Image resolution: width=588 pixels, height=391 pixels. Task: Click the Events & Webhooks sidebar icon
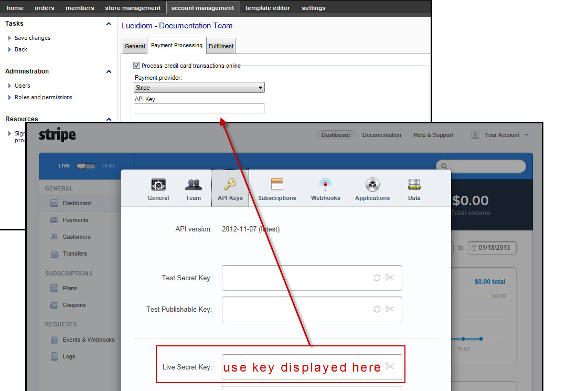point(55,340)
